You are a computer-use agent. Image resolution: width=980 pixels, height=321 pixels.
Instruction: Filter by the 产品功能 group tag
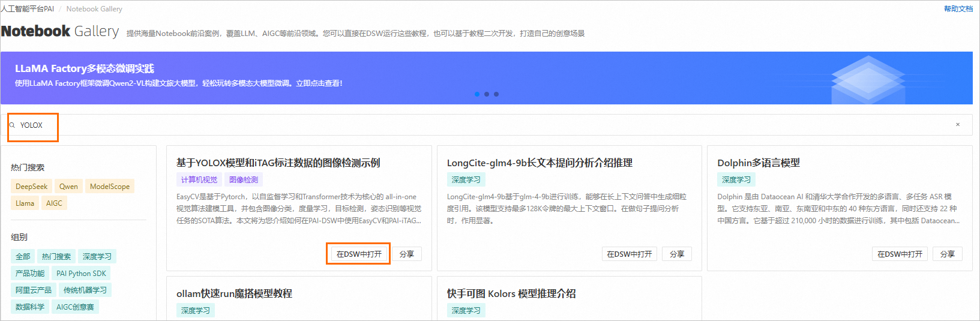pos(30,274)
